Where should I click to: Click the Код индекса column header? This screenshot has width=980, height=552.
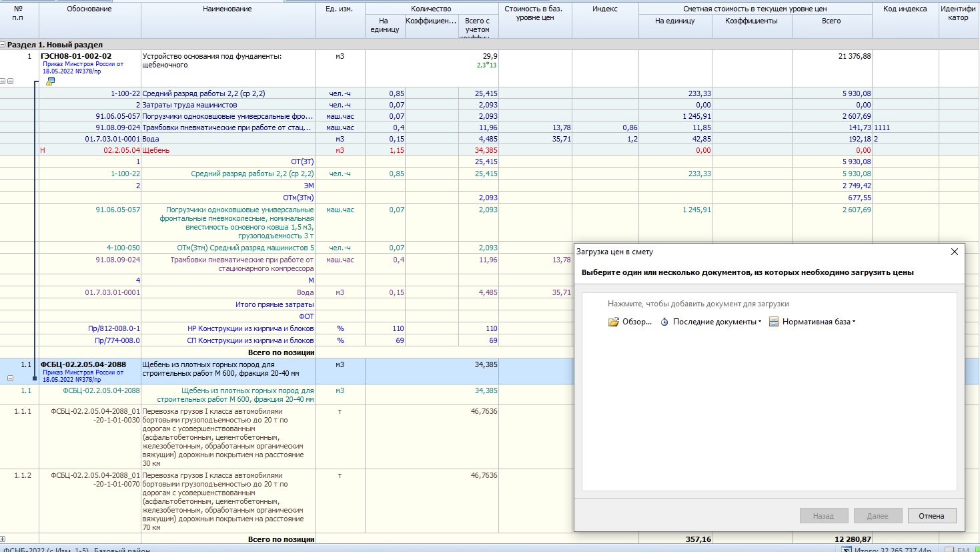(x=905, y=9)
